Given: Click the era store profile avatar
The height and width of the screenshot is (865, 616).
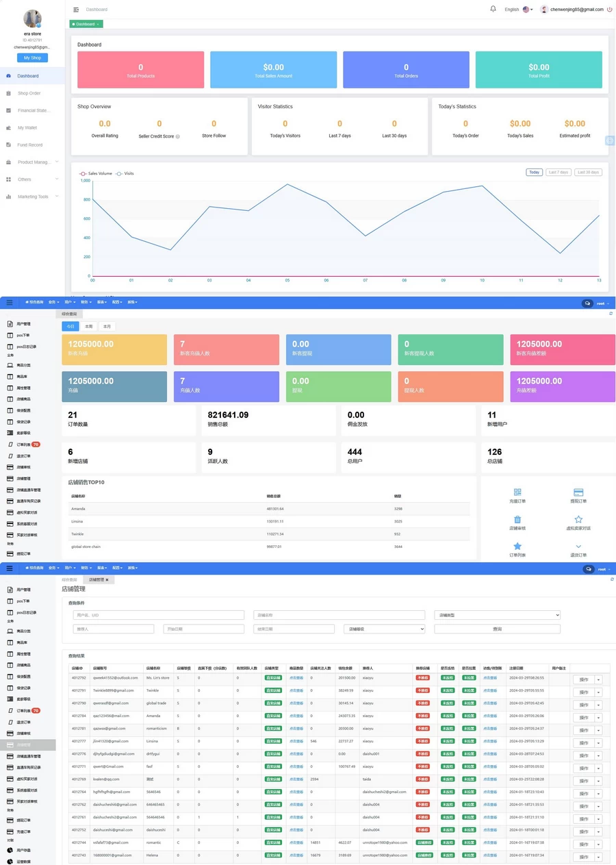Looking at the screenshot, I should click(x=32, y=18).
